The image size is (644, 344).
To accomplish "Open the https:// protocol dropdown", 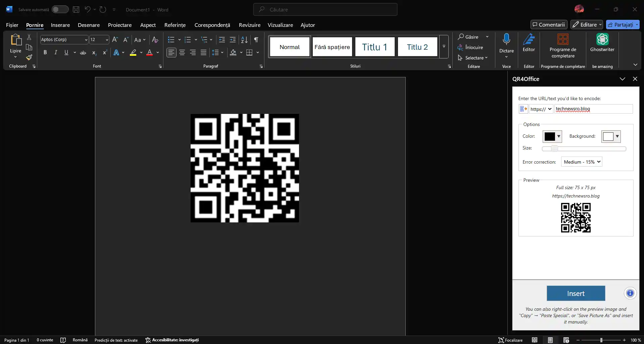I will click(x=541, y=109).
